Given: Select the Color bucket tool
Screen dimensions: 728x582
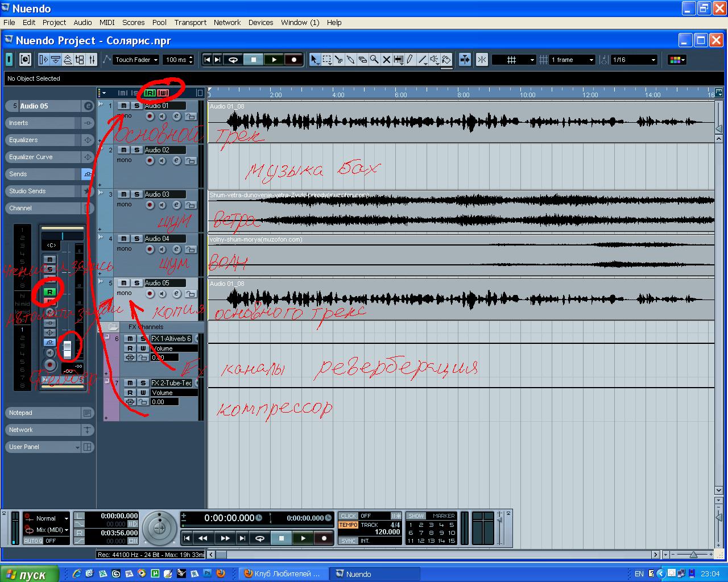Looking at the screenshot, I should (446, 60).
